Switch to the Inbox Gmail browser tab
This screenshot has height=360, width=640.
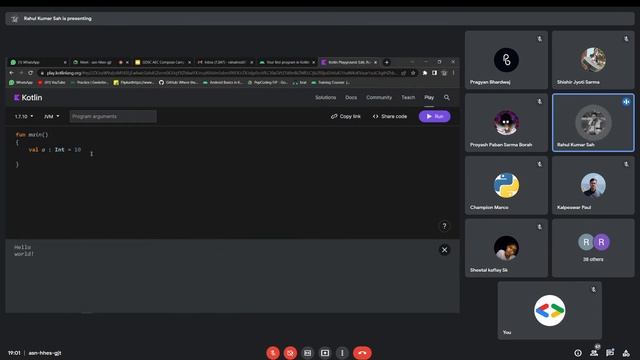pyautogui.click(x=225, y=62)
